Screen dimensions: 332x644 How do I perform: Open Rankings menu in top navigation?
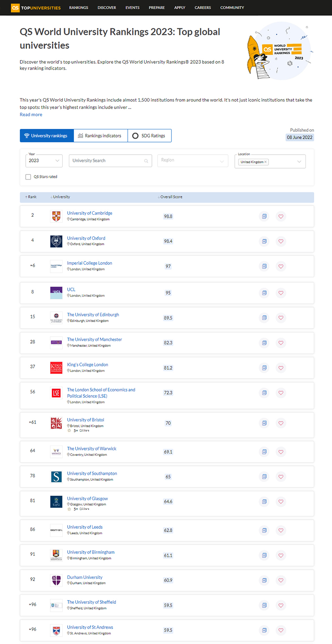(x=78, y=7)
